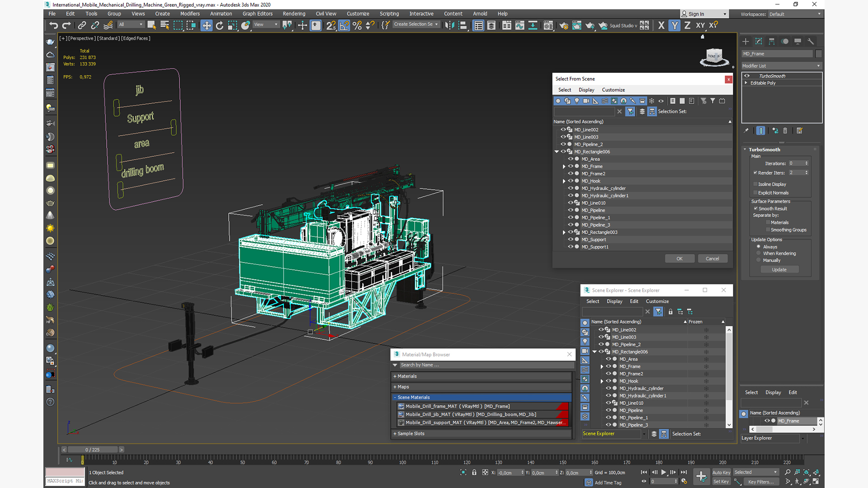Select Manually update option
This screenshot has height=488, width=868.
tap(759, 260)
